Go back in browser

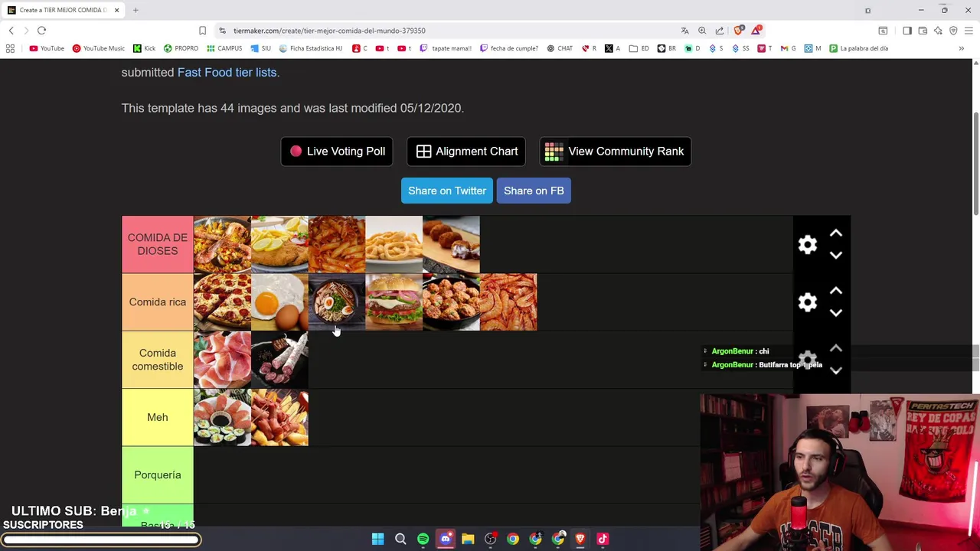pos(11,31)
